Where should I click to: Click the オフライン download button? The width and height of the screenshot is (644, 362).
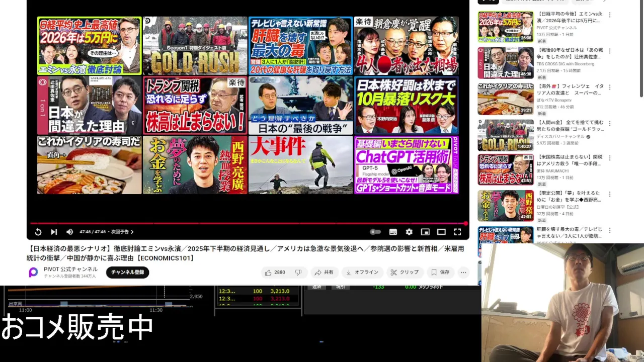362,273
